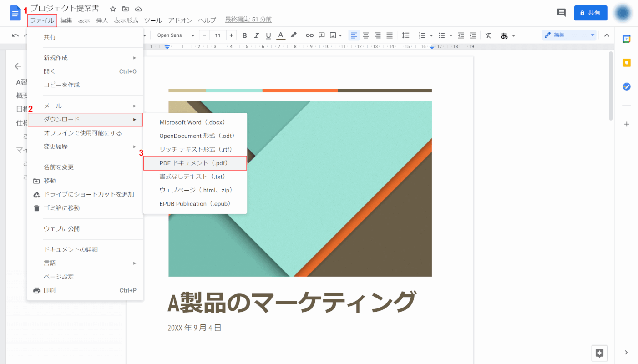Open the Open Sans font dropdown

(176, 35)
